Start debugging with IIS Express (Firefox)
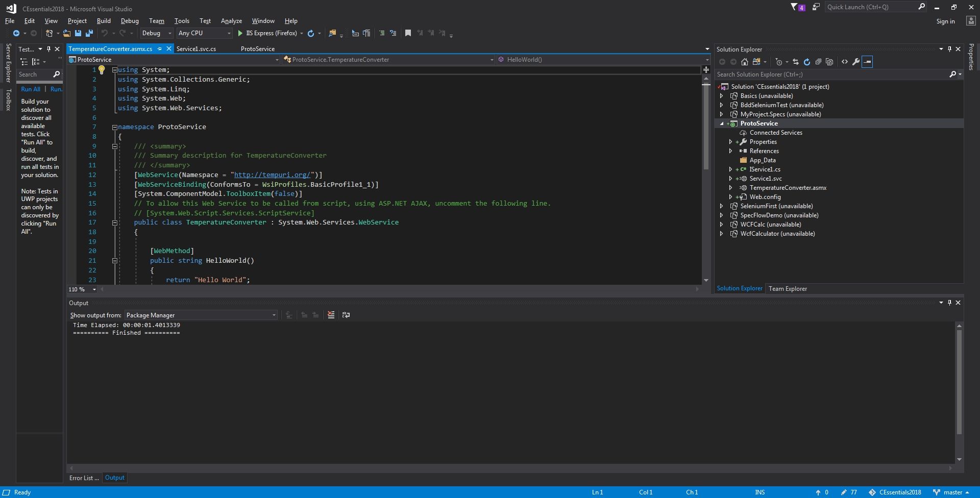Viewport: 980px width, 498px height. pyautogui.click(x=267, y=33)
